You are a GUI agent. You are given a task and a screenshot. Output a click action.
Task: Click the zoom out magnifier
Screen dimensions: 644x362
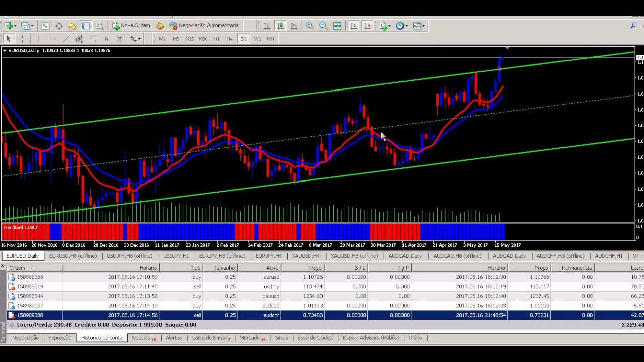pos(324,26)
